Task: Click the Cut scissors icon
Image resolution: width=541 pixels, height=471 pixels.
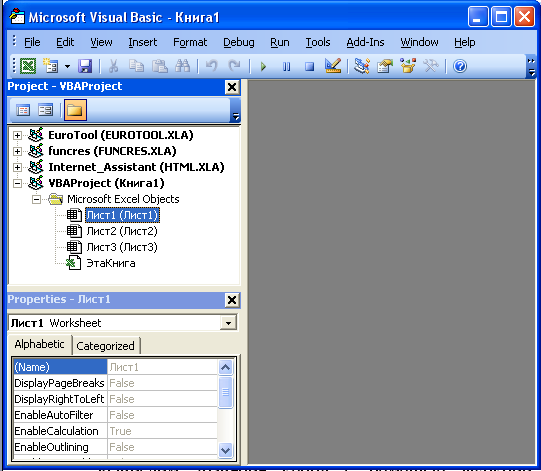Action: coord(113,66)
